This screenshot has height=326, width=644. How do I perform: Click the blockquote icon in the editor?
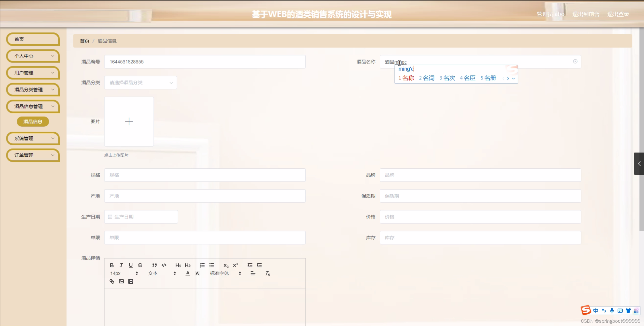154,265
